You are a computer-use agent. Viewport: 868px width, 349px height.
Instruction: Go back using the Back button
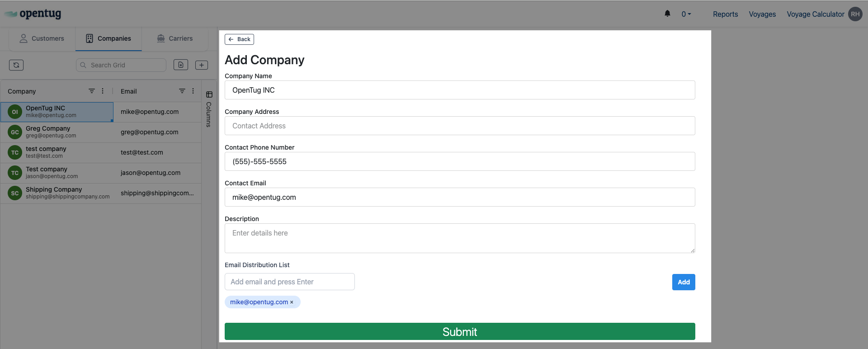pyautogui.click(x=239, y=39)
